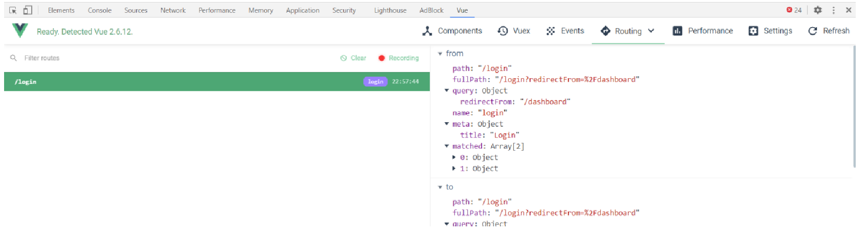Image resolution: width=868 pixels, height=234 pixels.
Task: Expand matched item 0: Object
Action: (x=453, y=157)
